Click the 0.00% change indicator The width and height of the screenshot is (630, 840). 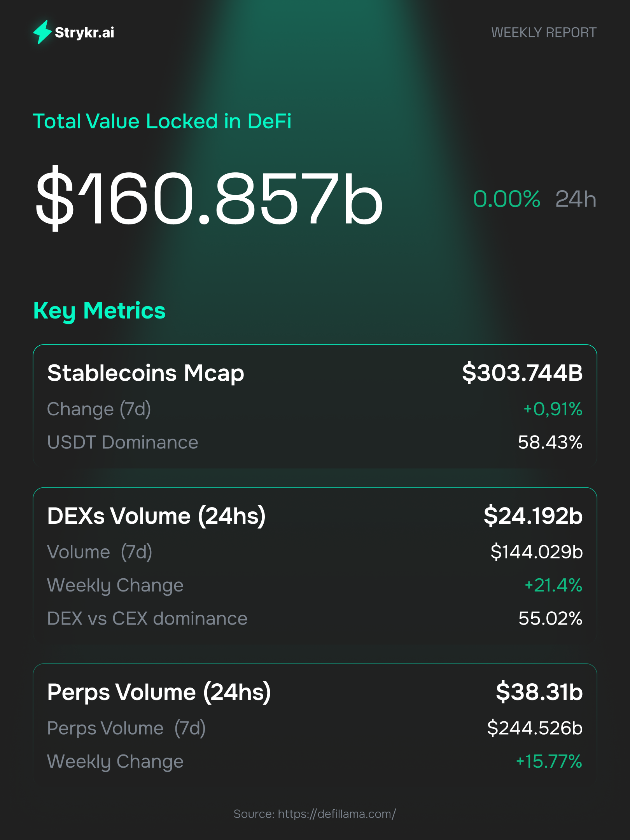tap(506, 199)
